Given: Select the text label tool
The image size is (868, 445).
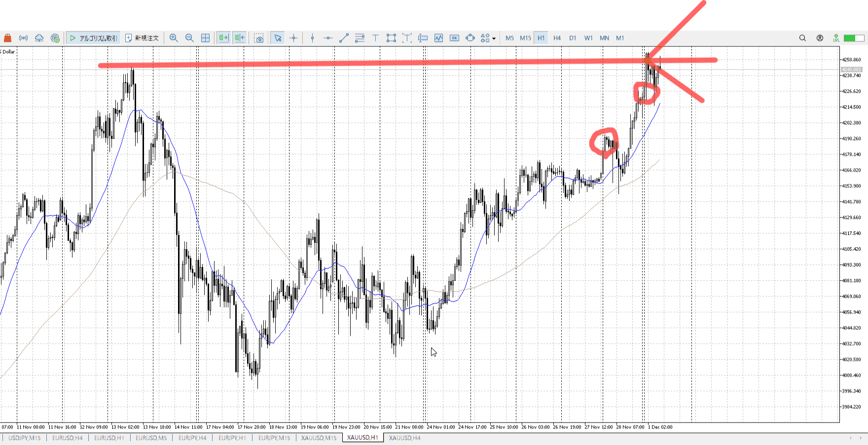Looking at the screenshot, I should pyautogui.click(x=375, y=38).
